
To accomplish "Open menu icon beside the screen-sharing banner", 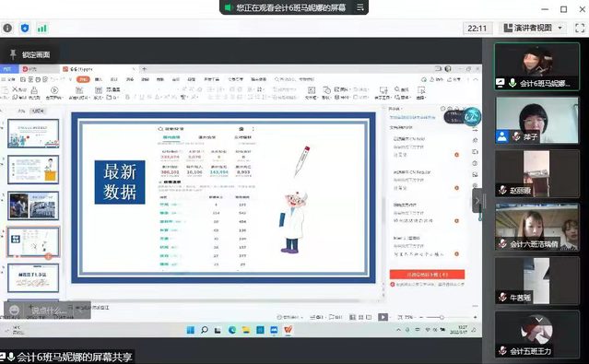I will point(359,7).
